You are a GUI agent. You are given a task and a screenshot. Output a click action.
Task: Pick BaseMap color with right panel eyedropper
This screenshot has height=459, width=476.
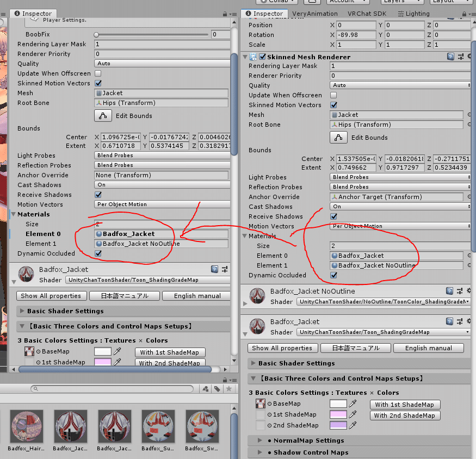pos(353,404)
